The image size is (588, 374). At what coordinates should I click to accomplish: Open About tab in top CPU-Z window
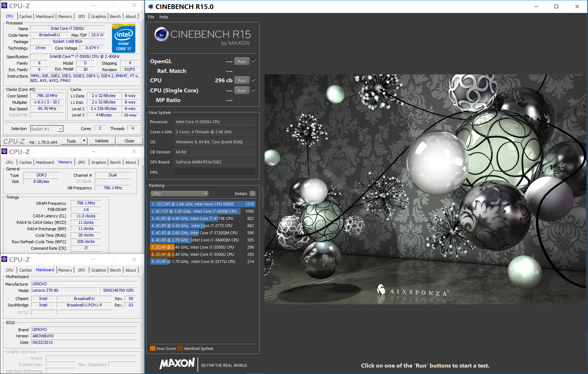click(131, 17)
